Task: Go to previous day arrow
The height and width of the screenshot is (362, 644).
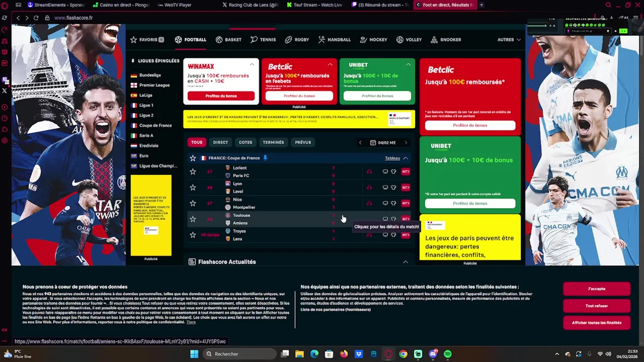Action: (x=360, y=143)
